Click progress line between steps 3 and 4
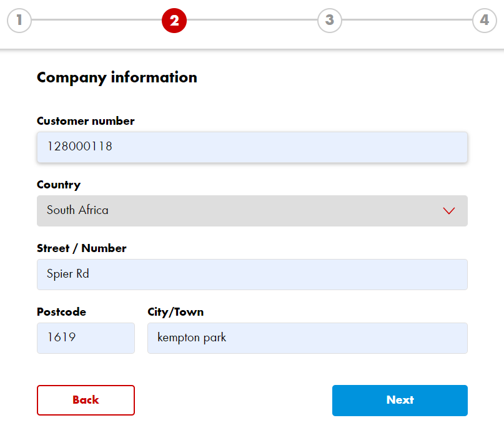504x438 pixels. coord(407,19)
